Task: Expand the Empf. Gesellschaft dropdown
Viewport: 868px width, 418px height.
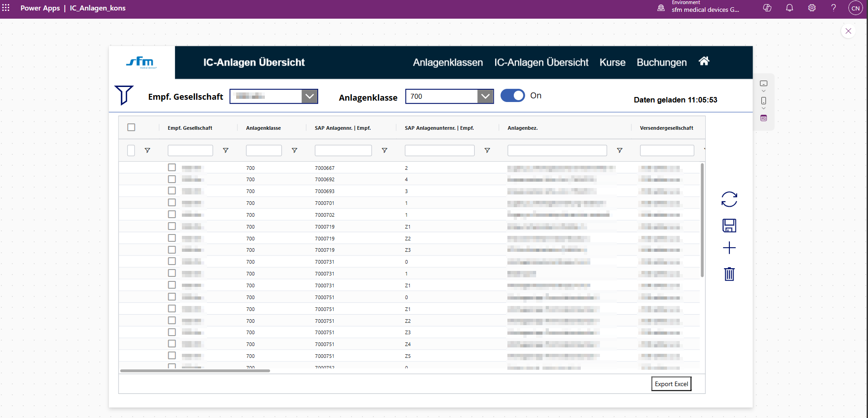Action: (x=310, y=97)
